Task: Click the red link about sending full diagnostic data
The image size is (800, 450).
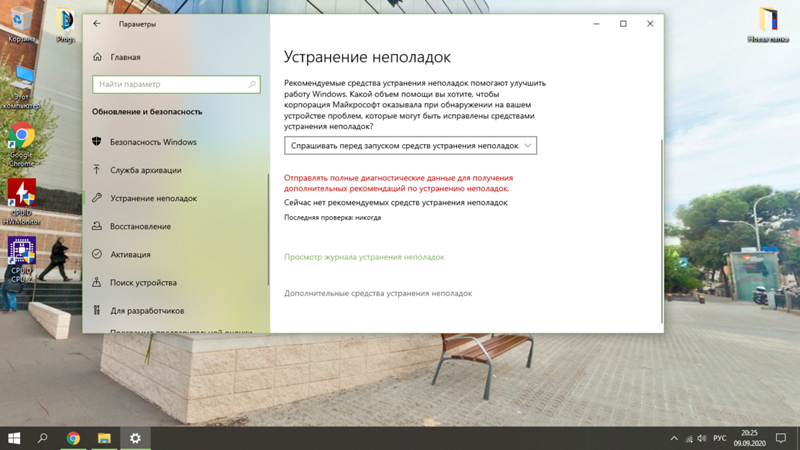Action: click(398, 183)
